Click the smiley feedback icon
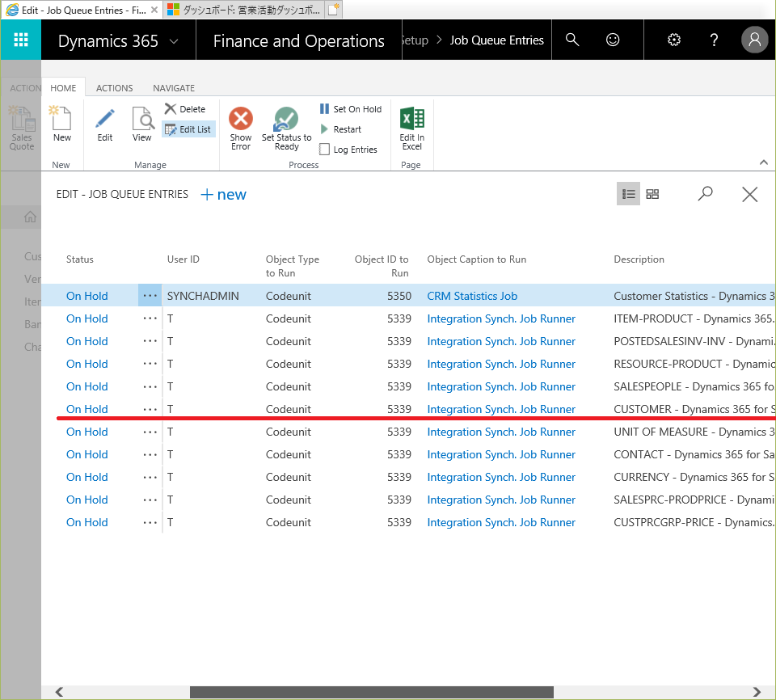Viewport: 776px width, 700px height. click(x=613, y=40)
